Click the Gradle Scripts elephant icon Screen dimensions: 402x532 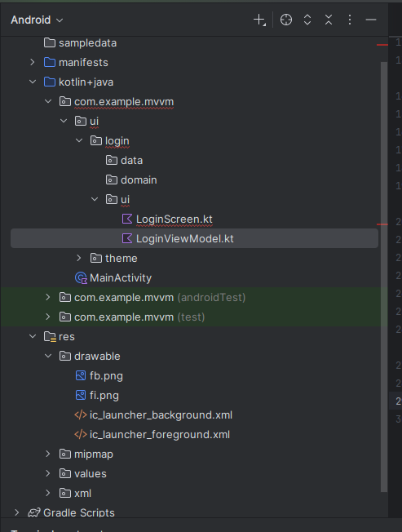pyautogui.click(x=34, y=512)
